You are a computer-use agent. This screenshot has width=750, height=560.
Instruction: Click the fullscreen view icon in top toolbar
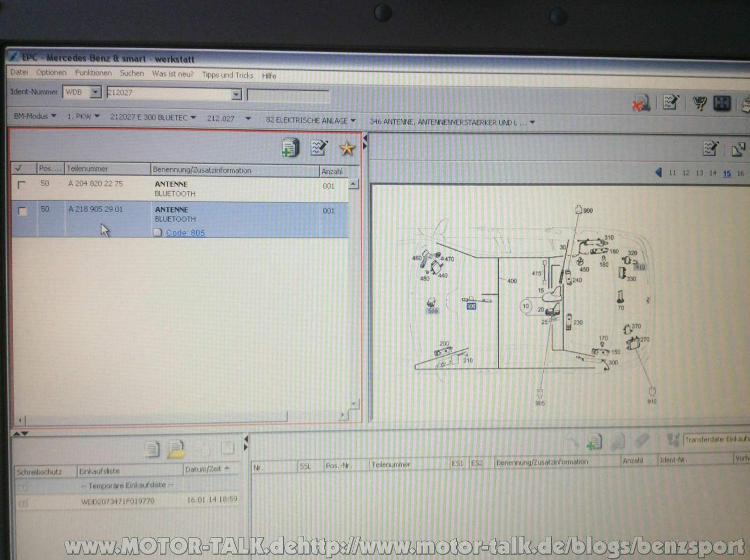point(722,103)
